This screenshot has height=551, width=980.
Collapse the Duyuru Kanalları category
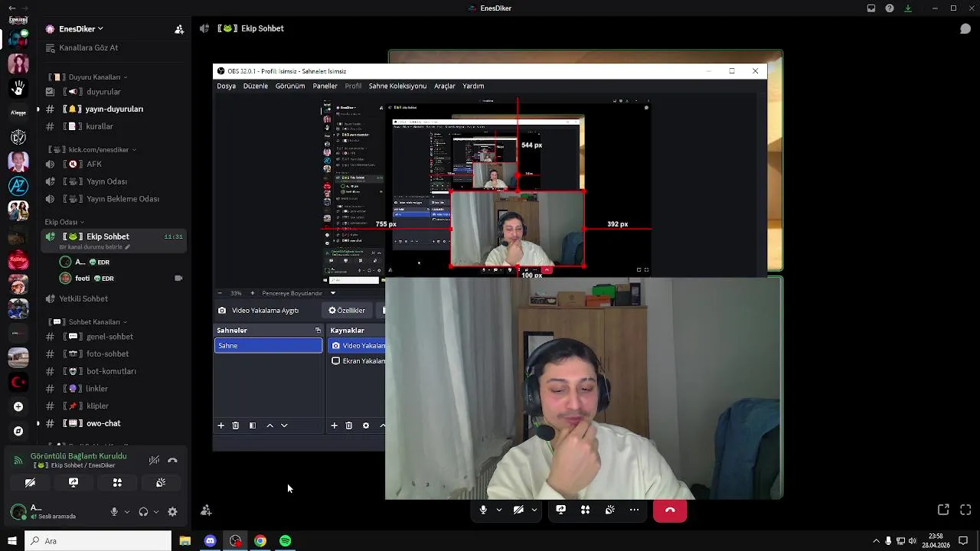88,77
